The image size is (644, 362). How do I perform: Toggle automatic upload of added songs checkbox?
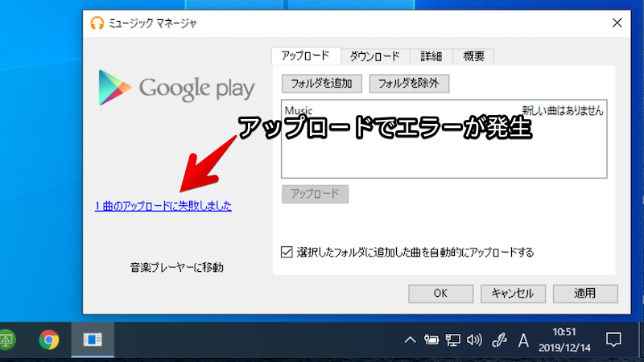point(287,252)
